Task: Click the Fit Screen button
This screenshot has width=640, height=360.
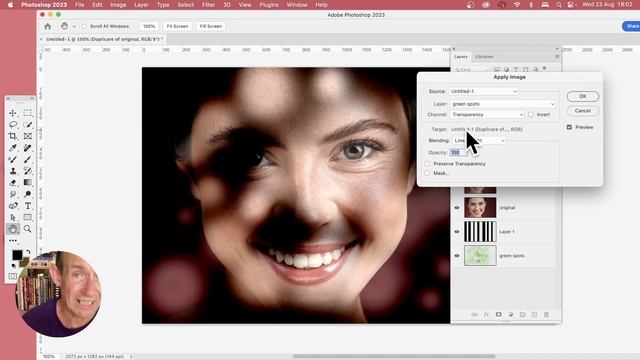Action: pyautogui.click(x=177, y=26)
